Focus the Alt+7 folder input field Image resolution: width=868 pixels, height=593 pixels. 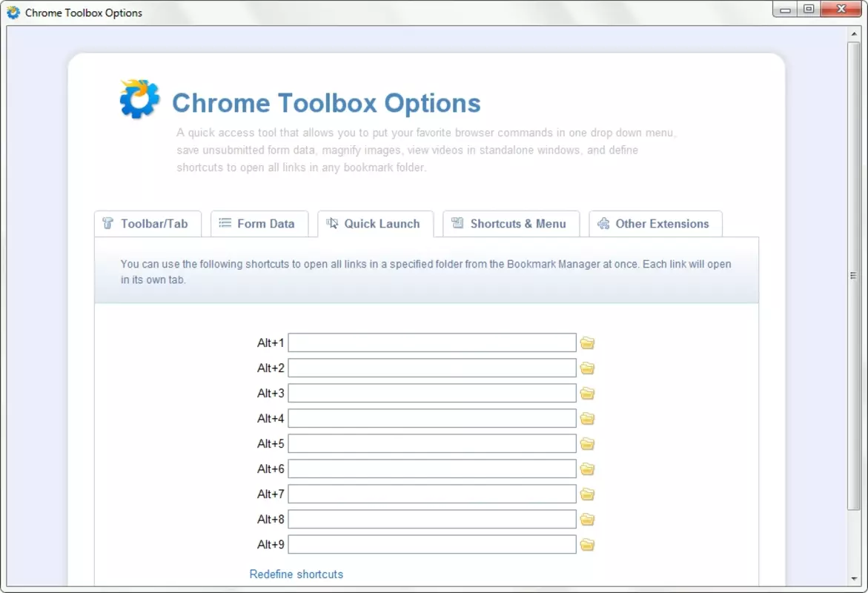click(432, 494)
